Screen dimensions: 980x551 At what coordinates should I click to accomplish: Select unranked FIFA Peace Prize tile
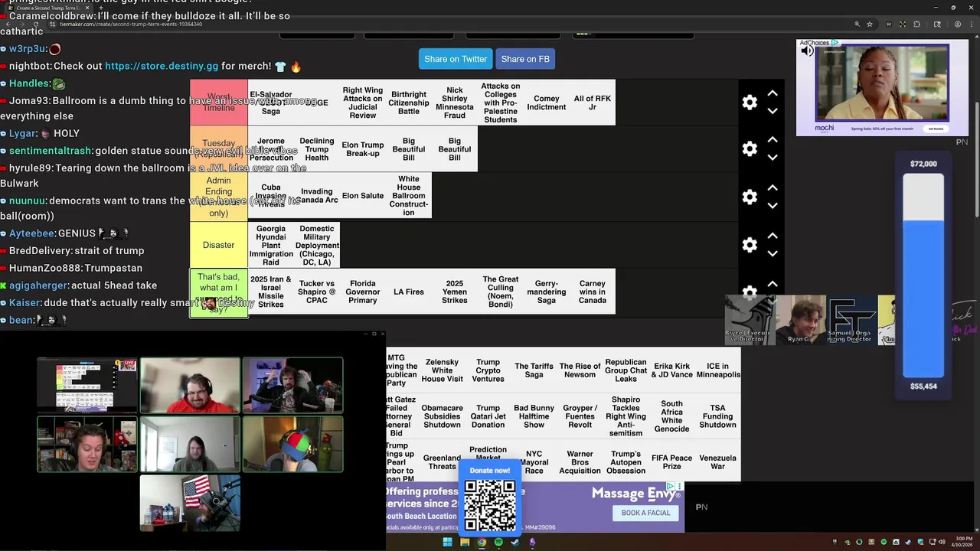(x=671, y=461)
